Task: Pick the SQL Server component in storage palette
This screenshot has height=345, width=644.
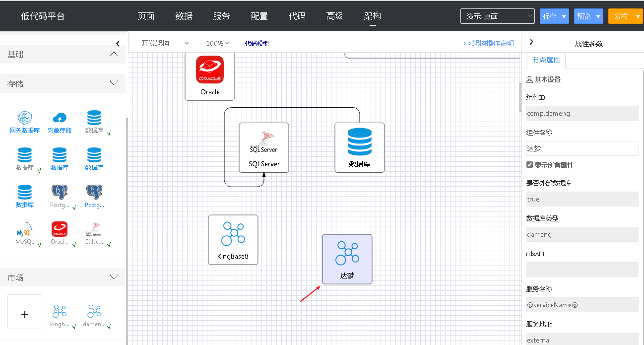Action: tap(94, 233)
